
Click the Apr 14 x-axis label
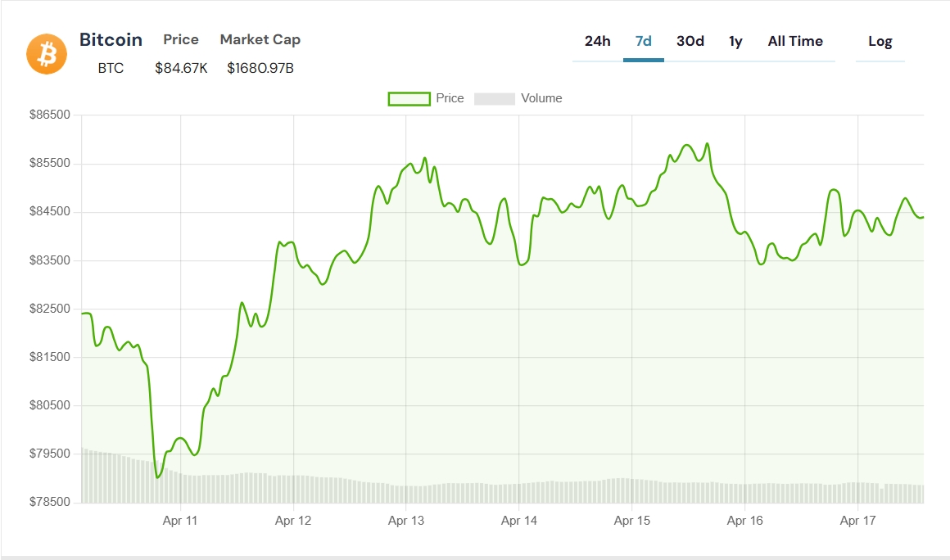(518, 521)
